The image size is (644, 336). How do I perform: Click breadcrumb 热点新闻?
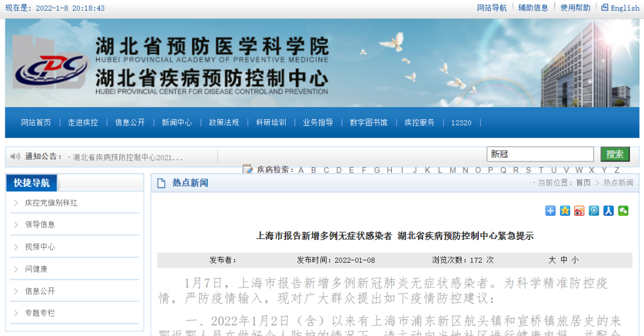click(618, 182)
